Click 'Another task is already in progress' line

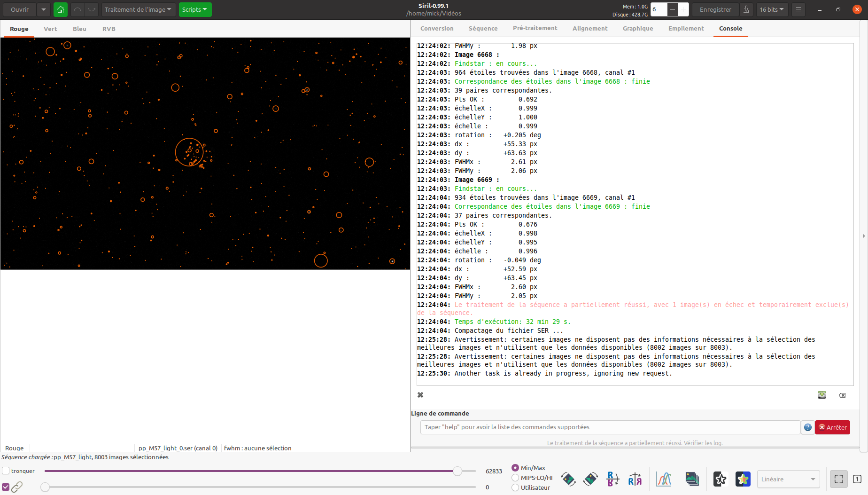click(563, 373)
